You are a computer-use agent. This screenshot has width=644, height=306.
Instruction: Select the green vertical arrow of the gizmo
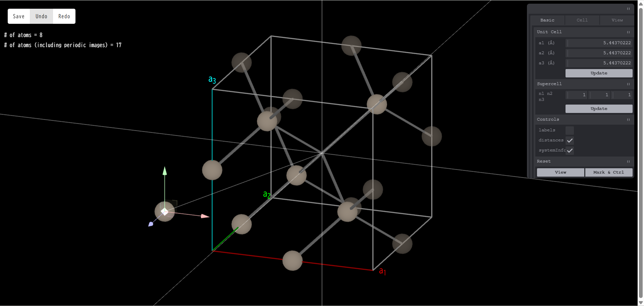[165, 172]
